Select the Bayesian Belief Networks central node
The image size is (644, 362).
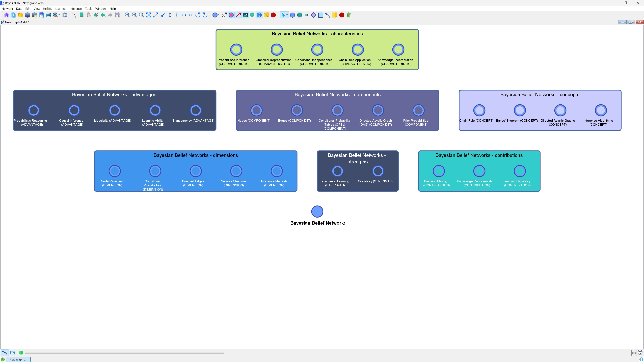tap(317, 211)
